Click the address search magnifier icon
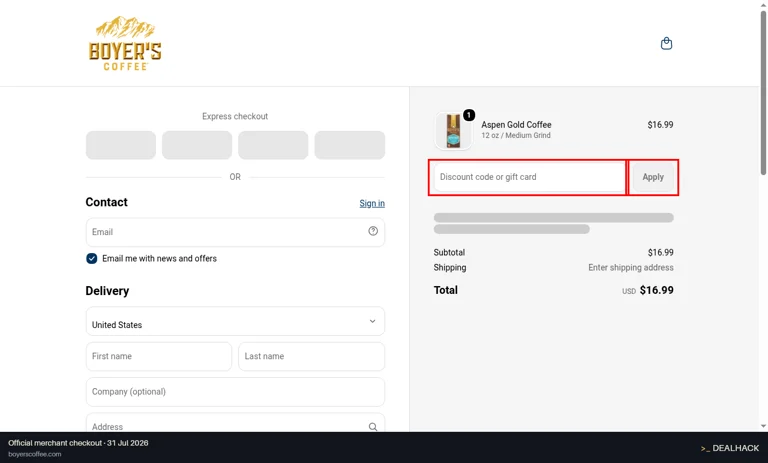This screenshot has height=463, width=768. coord(373,427)
